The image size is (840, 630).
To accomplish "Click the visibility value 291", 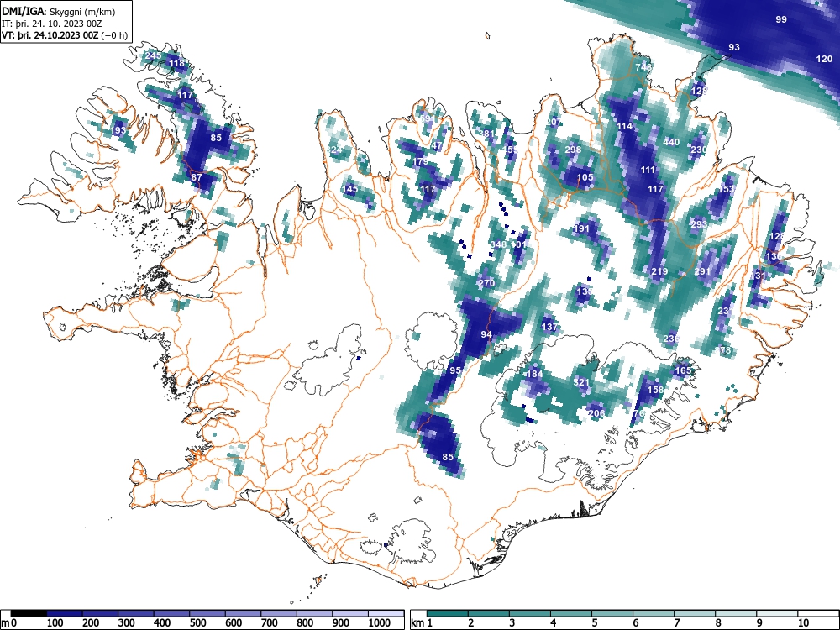I will pyautogui.click(x=702, y=271).
